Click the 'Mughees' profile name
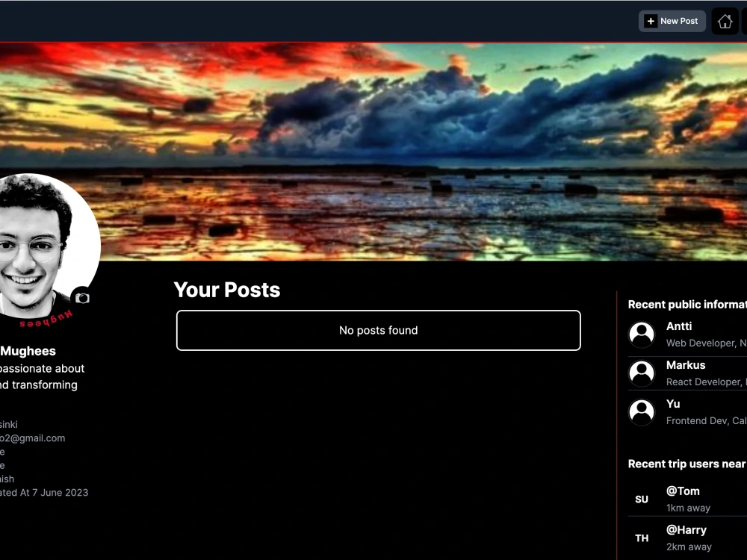The height and width of the screenshot is (560, 747). coord(28,351)
